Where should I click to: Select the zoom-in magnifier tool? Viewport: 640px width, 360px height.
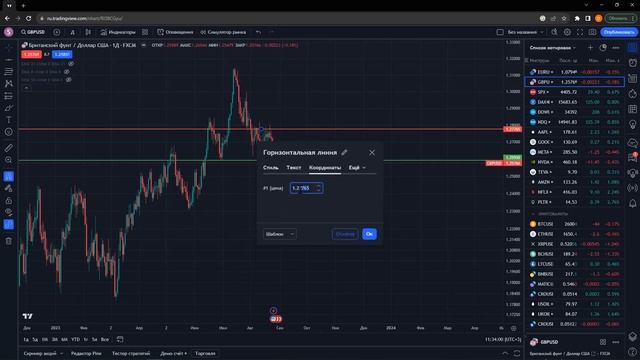(9, 160)
